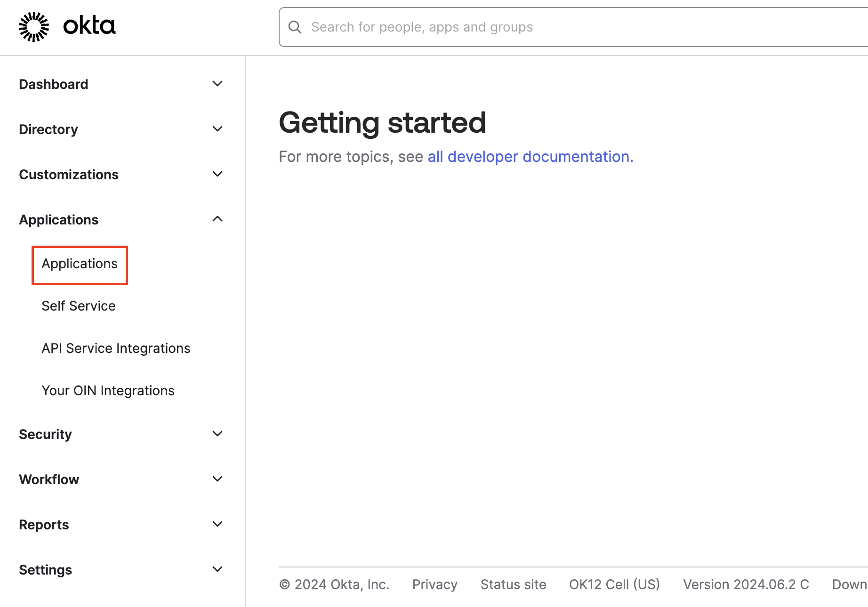The image size is (868, 607).
Task: Open the Reports menu label
Action: (44, 525)
